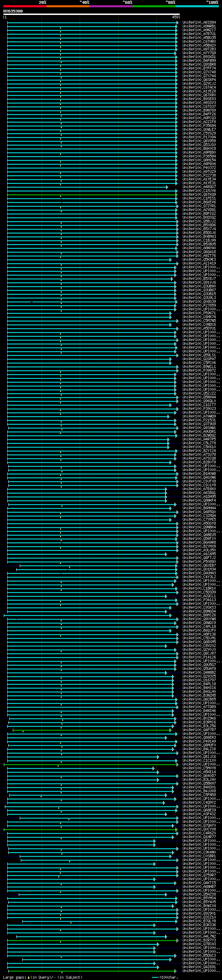The image size is (222, 980).
Task: Click the UniRef100_Q3UB90 entry
Action: tap(199, 286)
